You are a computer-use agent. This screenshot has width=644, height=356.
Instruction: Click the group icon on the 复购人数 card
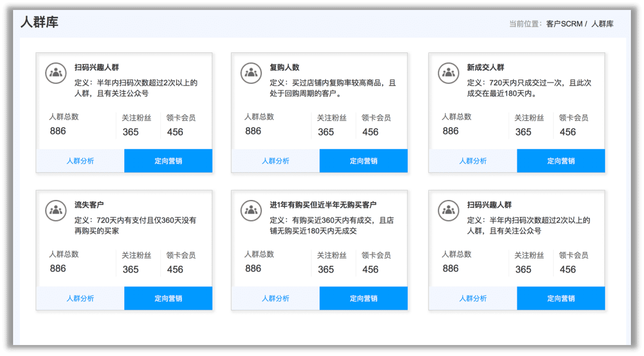(x=251, y=73)
